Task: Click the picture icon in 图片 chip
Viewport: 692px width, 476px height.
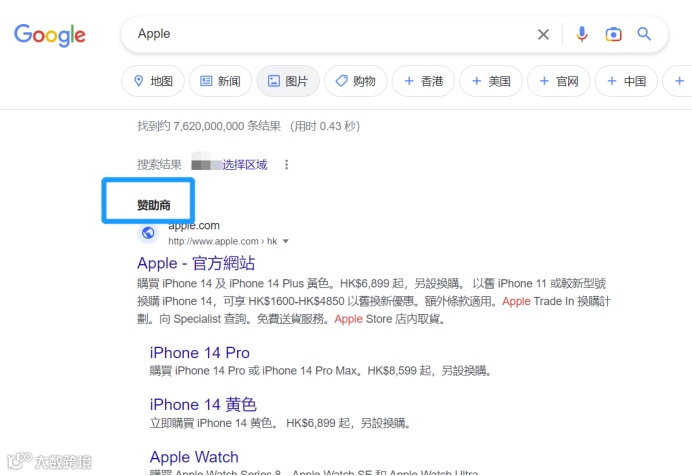Action: 274,81
